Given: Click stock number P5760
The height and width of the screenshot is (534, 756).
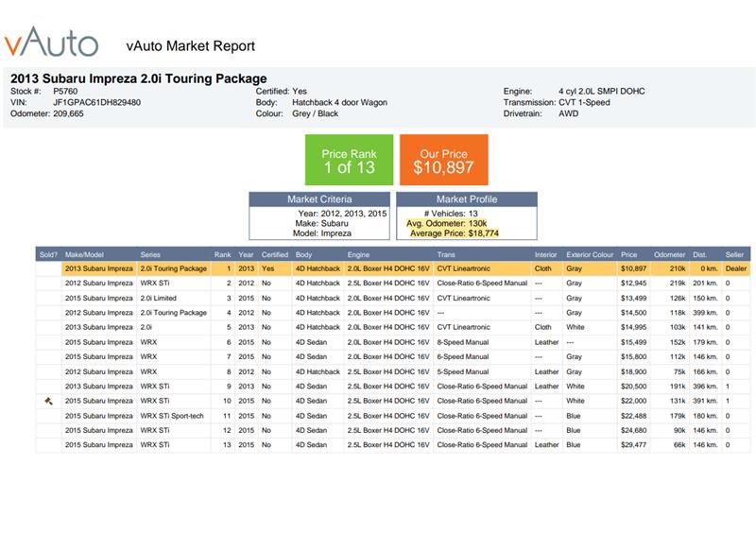Looking at the screenshot, I should point(65,91).
